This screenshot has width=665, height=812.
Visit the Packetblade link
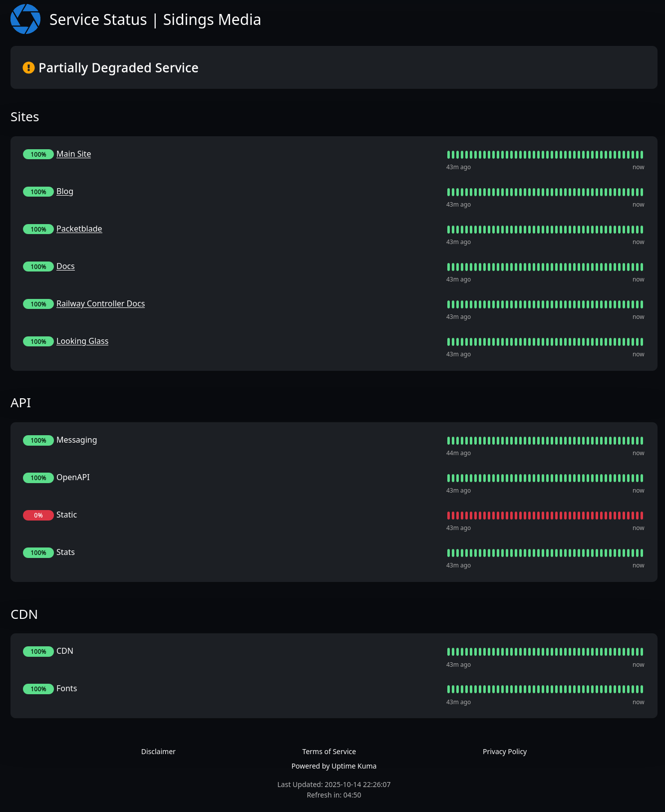[x=79, y=229]
